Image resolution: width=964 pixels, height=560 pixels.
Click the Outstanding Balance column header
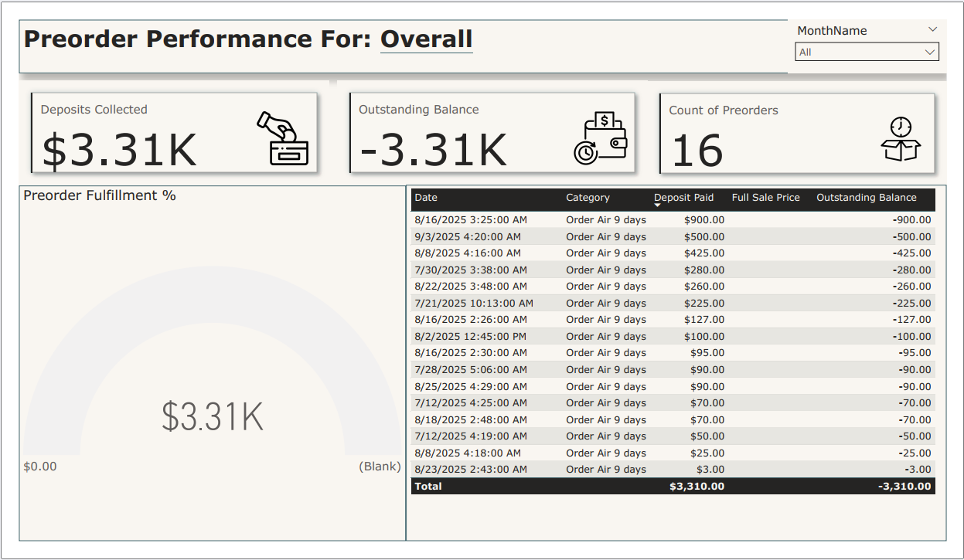[866, 198]
